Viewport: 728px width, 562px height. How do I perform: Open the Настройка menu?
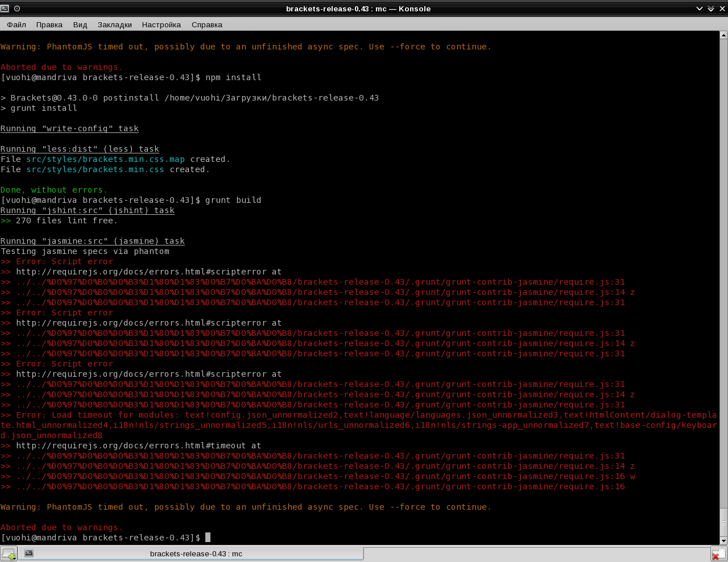(162, 24)
